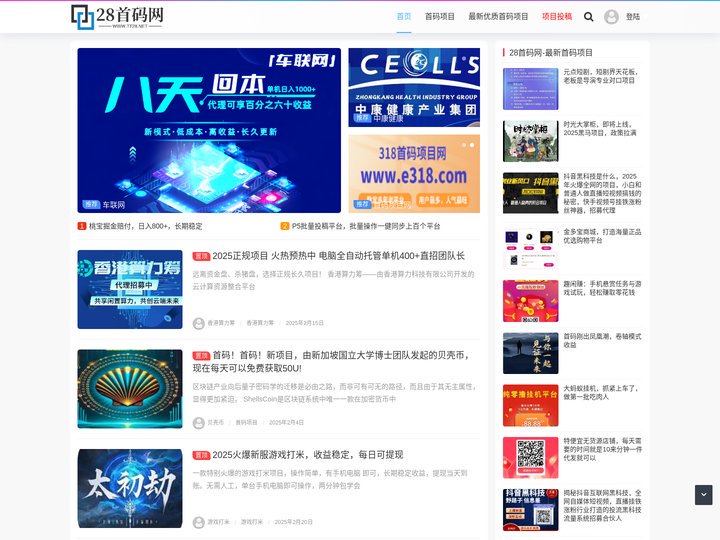Open link 桃宝掘金赔付,日入800+
The width and height of the screenshot is (720, 540).
tap(145, 226)
